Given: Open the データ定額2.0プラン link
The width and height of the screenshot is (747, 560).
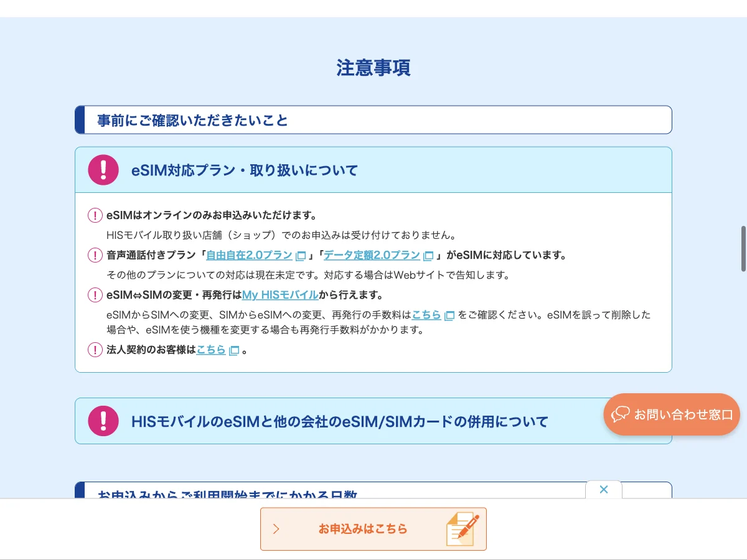Looking at the screenshot, I should tap(372, 255).
